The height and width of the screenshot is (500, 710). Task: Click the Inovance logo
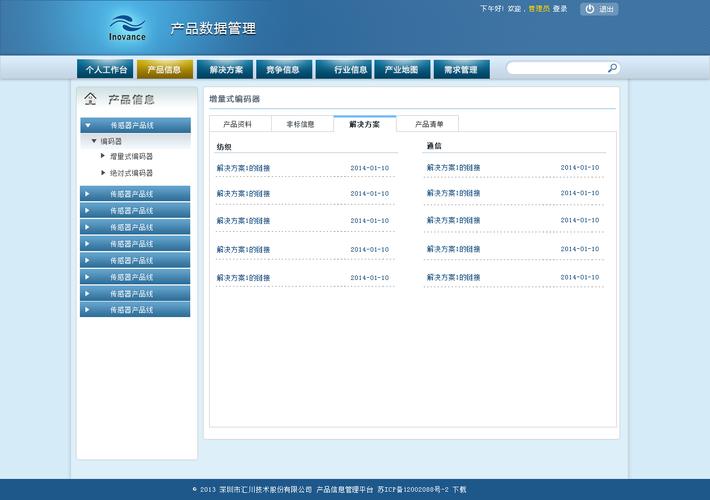127,28
